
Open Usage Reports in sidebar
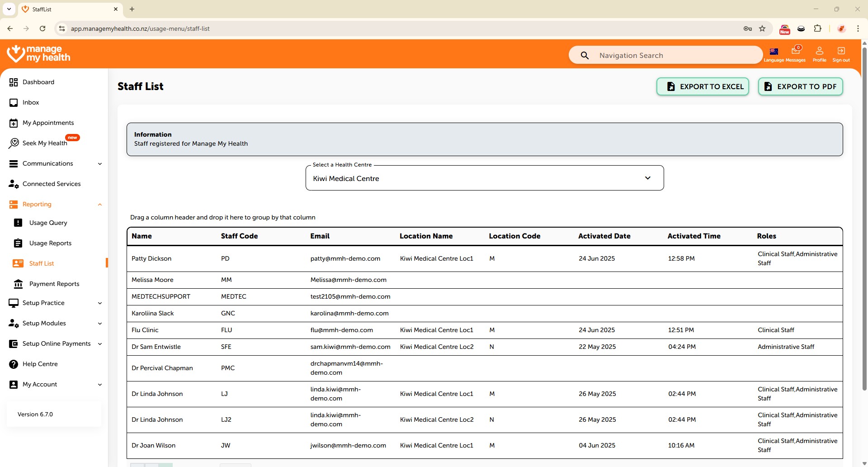coord(50,243)
